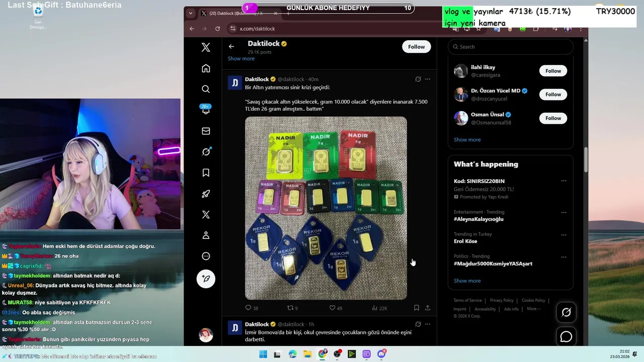
Task: Open options for #Mağdur5000KısmiyeYASAşart trend
Action: pos(563,257)
